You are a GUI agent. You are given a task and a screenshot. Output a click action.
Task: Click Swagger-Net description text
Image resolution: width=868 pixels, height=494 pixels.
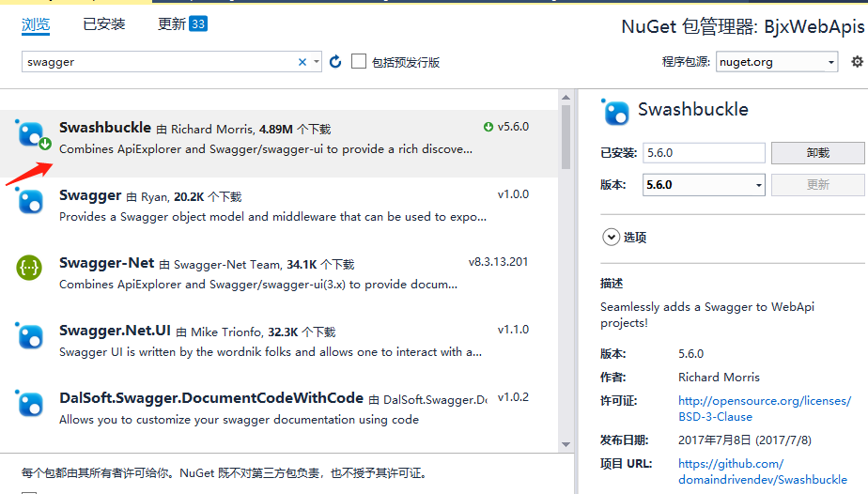(x=258, y=285)
